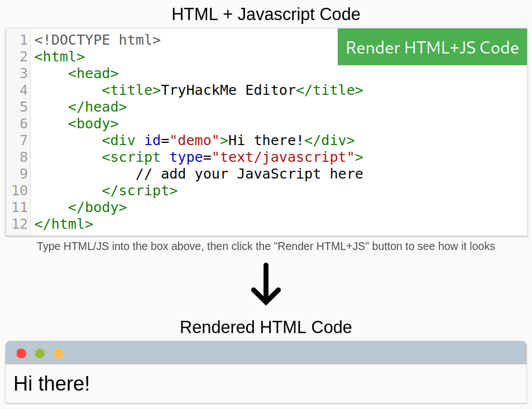Select the <title>TryHackMe Editor</title> line
Image resolution: width=532 pixels, height=409 pixels.
point(232,90)
